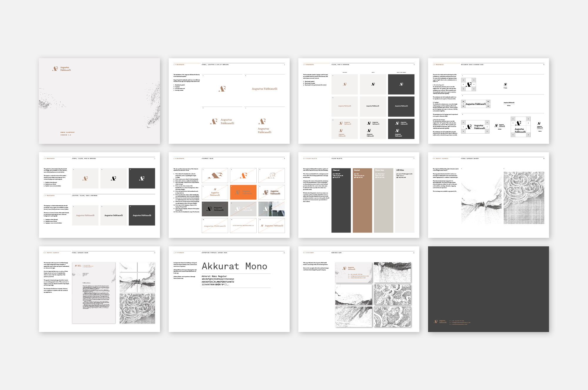The width and height of the screenshot is (588, 390).
Task: Select the black logotype tile on Colour, Mono & Reversed page
Action: pos(373,106)
